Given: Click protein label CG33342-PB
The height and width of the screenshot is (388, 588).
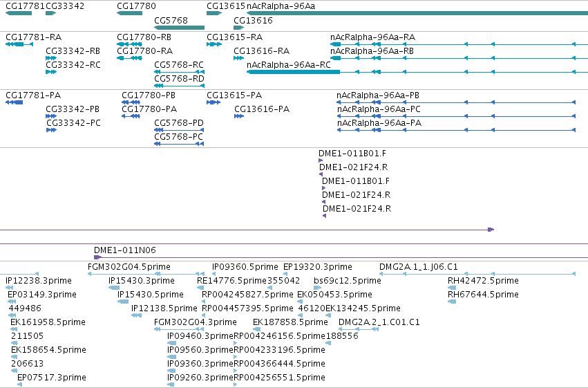Looking at the screenshot, I should click(73, 109).
